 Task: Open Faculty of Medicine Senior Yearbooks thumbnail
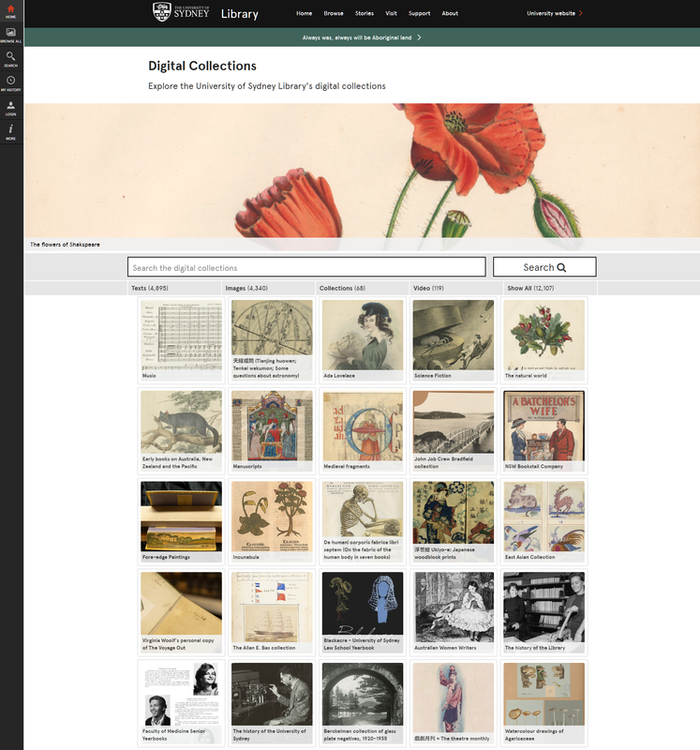pos(181,703)
